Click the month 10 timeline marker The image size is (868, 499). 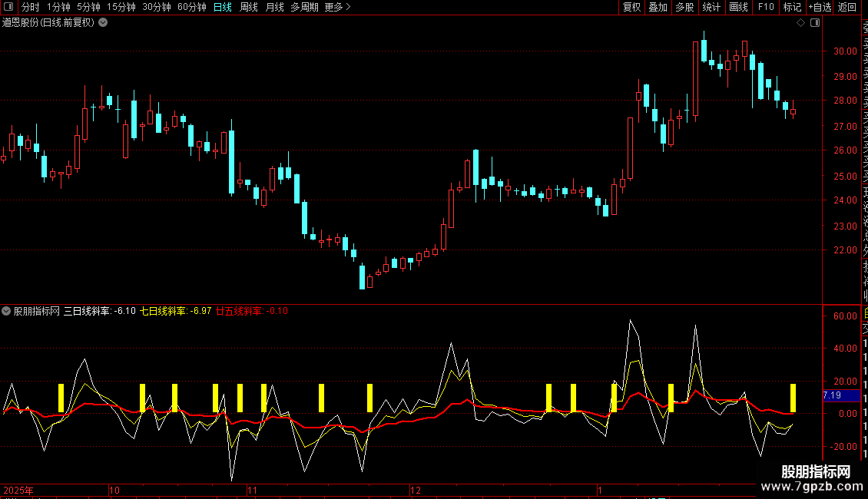pyautogui.click(x=114, y=490)
